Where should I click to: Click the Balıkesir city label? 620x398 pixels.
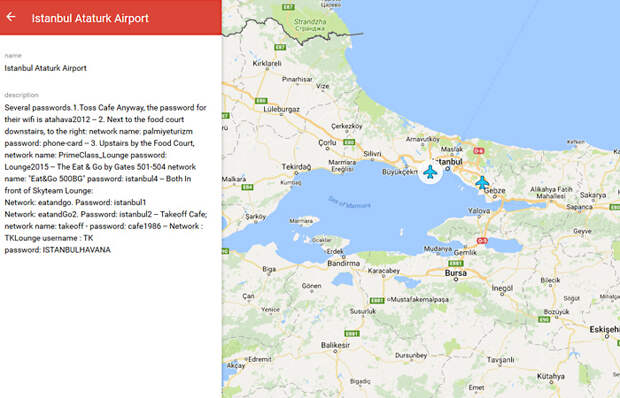[x=335, y=345]
